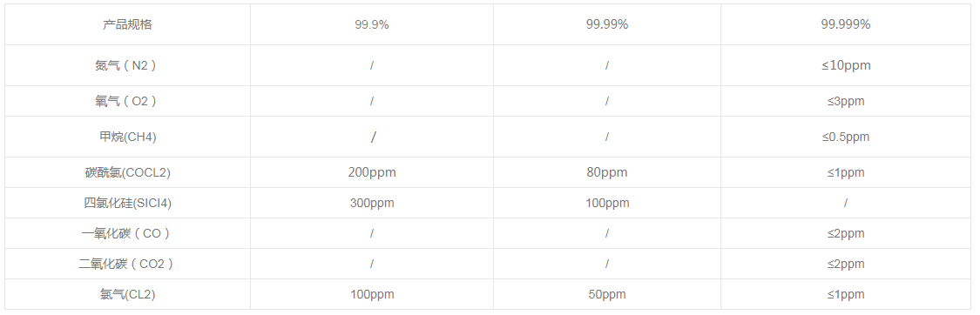The image size is (980, 315).
Task: Select the 300ppm cell
Action: click(372, 203)
